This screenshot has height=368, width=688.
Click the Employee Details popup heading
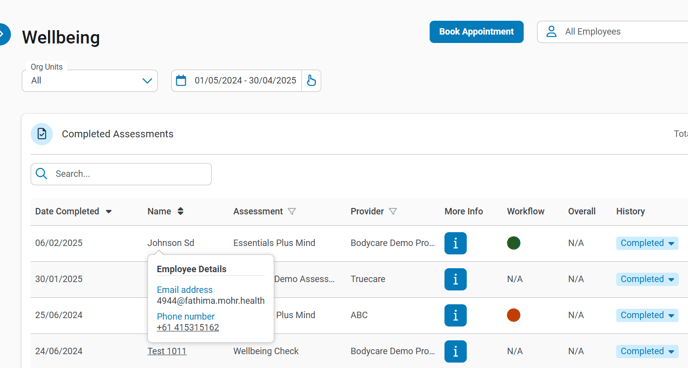coord(191,269)
